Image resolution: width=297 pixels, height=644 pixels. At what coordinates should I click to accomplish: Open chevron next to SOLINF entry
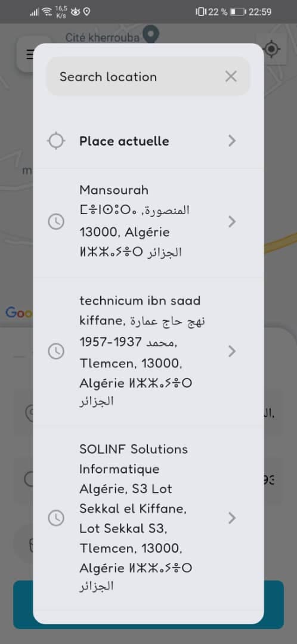pos(232,518)
